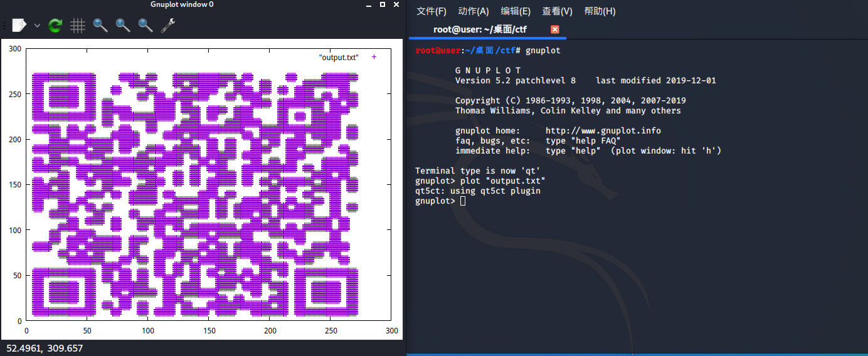Screen dimensions: 868x356
Task: Toggle the grid icon in Gnuplot toolbar
Action: click(78, 26)
